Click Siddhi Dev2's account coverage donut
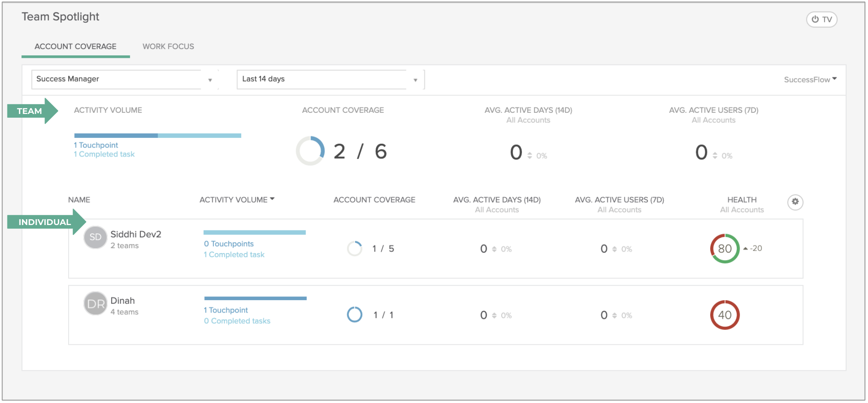868x403 pixels. (x=355, y=249)
